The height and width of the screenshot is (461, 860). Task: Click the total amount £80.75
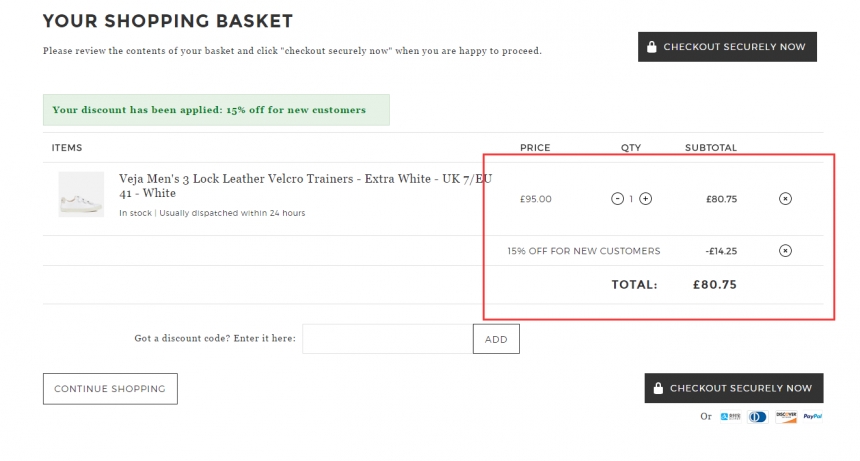click(x=715, y=284)
